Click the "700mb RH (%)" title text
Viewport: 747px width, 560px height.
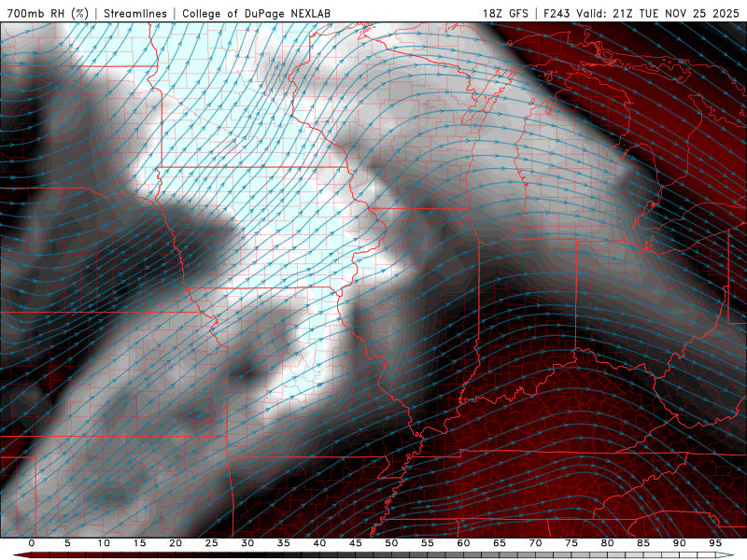[x=48, y=13]
